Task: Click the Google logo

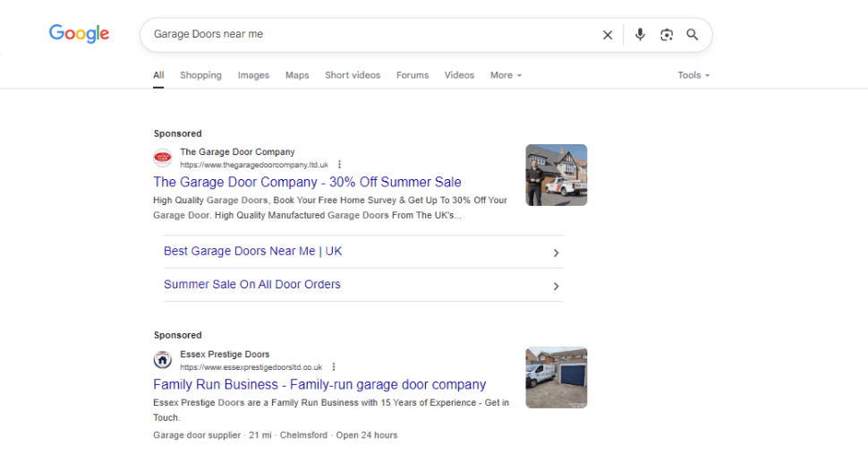Action: click(x=79, y=33)
